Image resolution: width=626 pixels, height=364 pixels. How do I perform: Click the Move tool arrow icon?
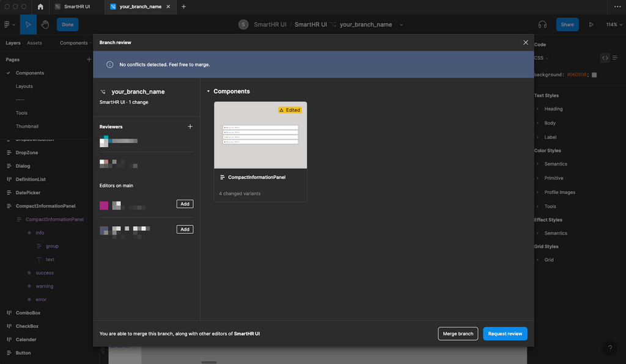click(28, 24)
